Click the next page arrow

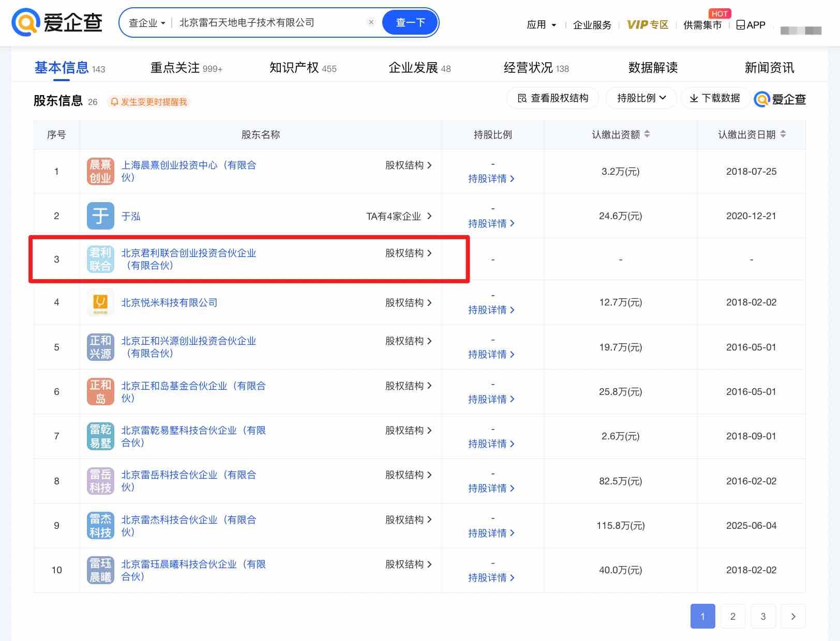point(793,616)
